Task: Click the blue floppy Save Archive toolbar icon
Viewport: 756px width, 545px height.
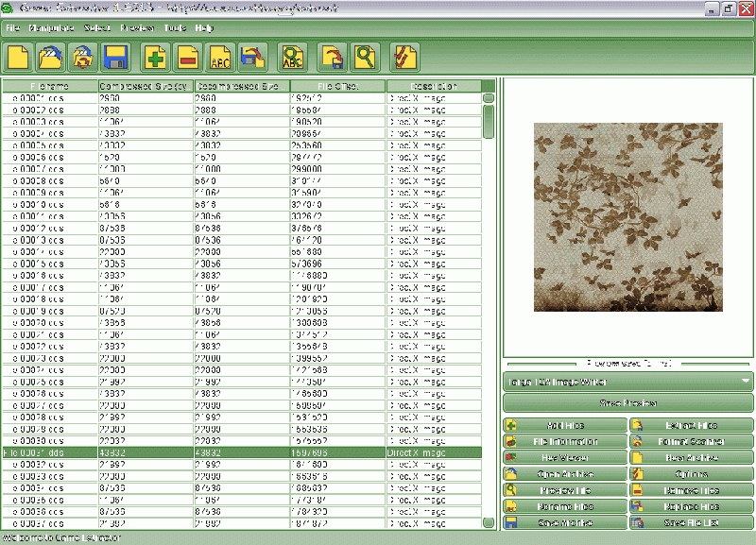Action: 116,58
